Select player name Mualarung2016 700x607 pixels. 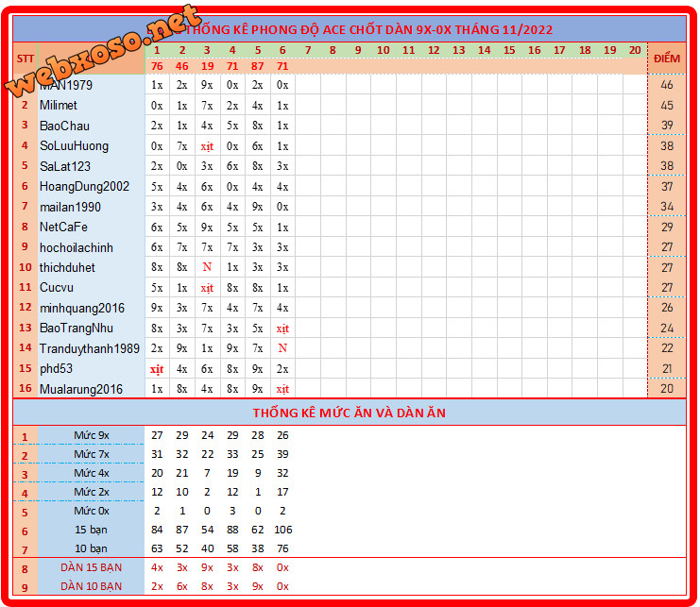81,389
